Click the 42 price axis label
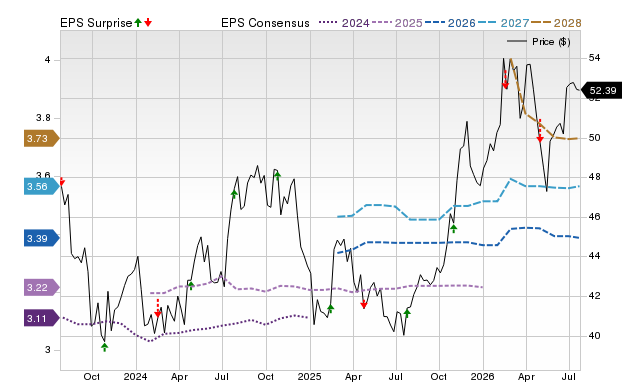 point(594,295)
